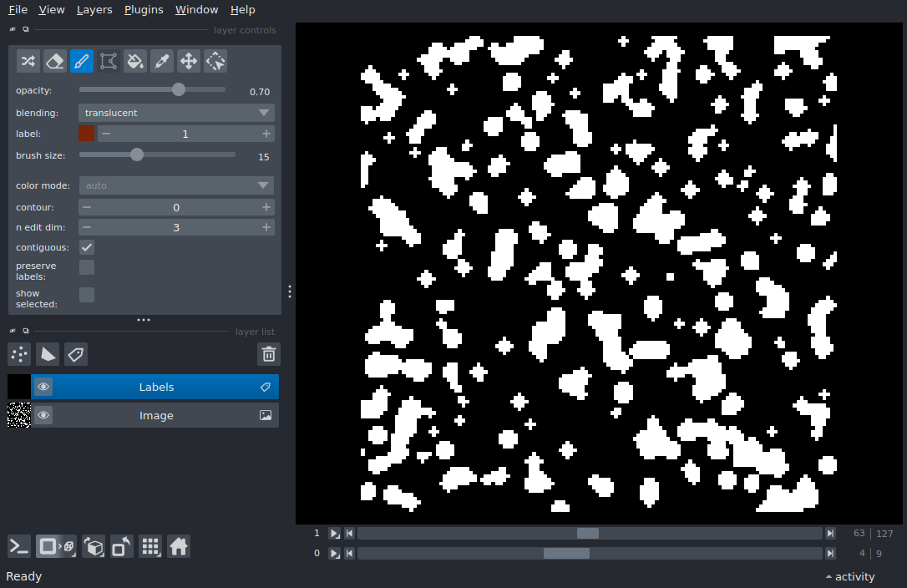Image resolution: width=907 pixels, height=588 pixels.
Task: Click the axis 1 dimension slider thumb
Action: coord(588,534)
